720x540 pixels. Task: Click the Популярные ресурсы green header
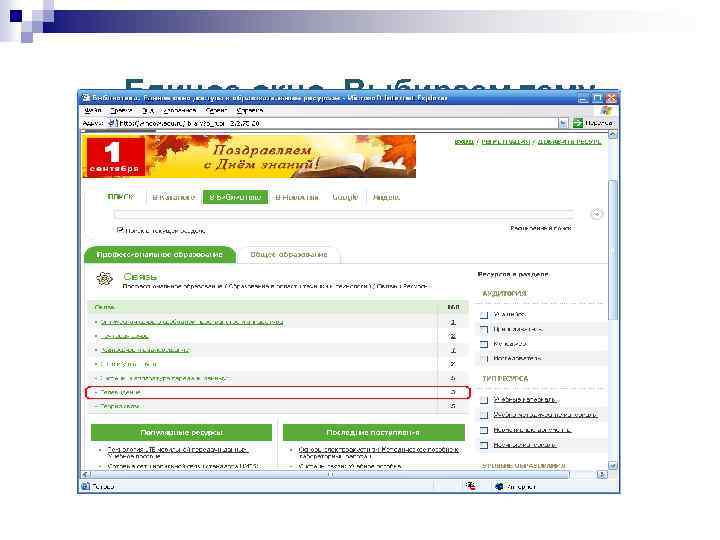pos(181,433)
